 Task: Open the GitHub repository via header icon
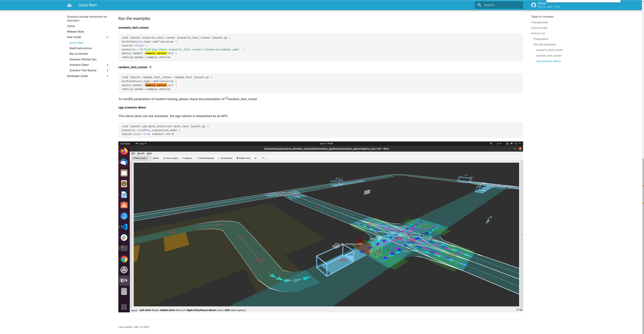[534, 5]
